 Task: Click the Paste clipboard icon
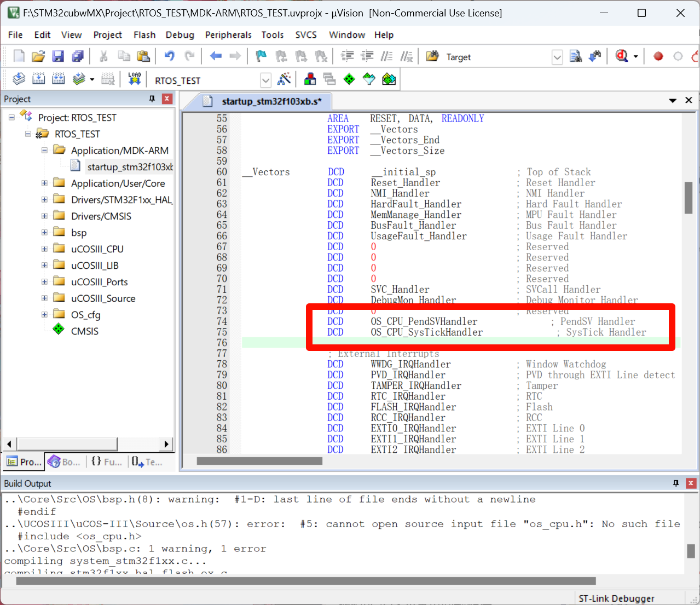pyautogui.click(x=143, y=56)
